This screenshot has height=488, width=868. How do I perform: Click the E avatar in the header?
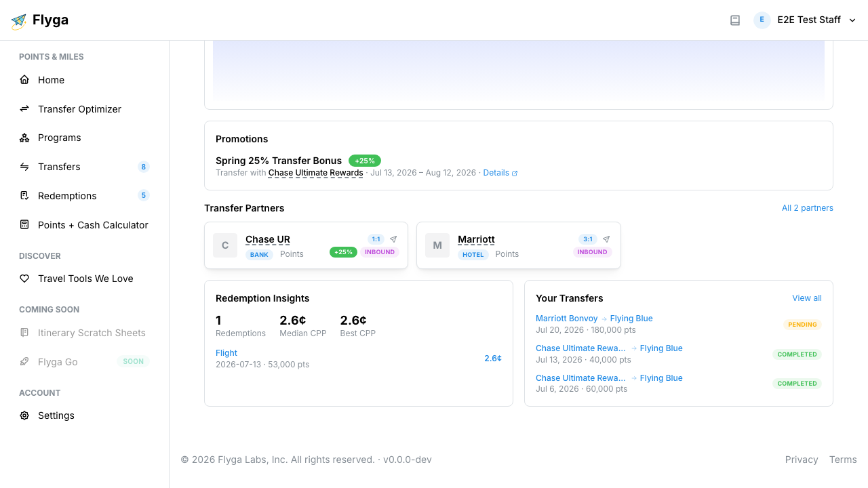pyautogui.click(x=762, y=20)
